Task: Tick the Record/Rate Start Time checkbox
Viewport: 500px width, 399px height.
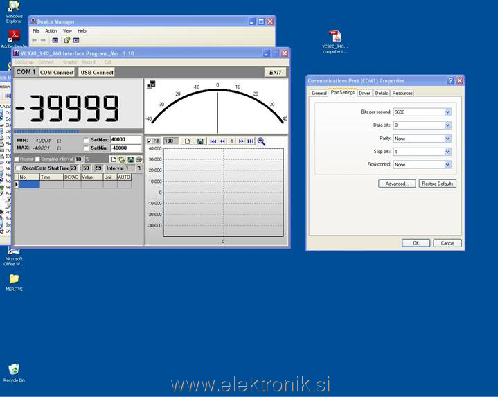Action: 19,168
